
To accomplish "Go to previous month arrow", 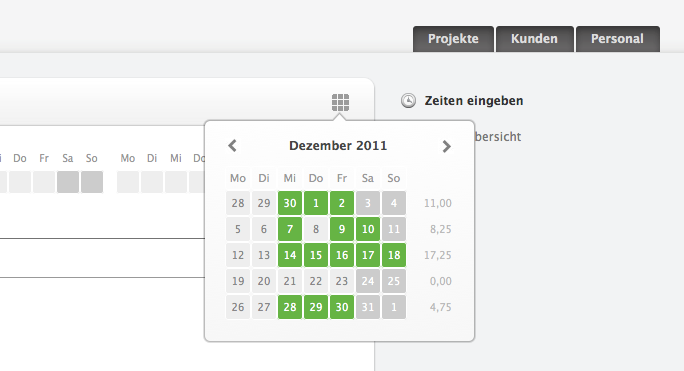I will click(x=233, y=146).
